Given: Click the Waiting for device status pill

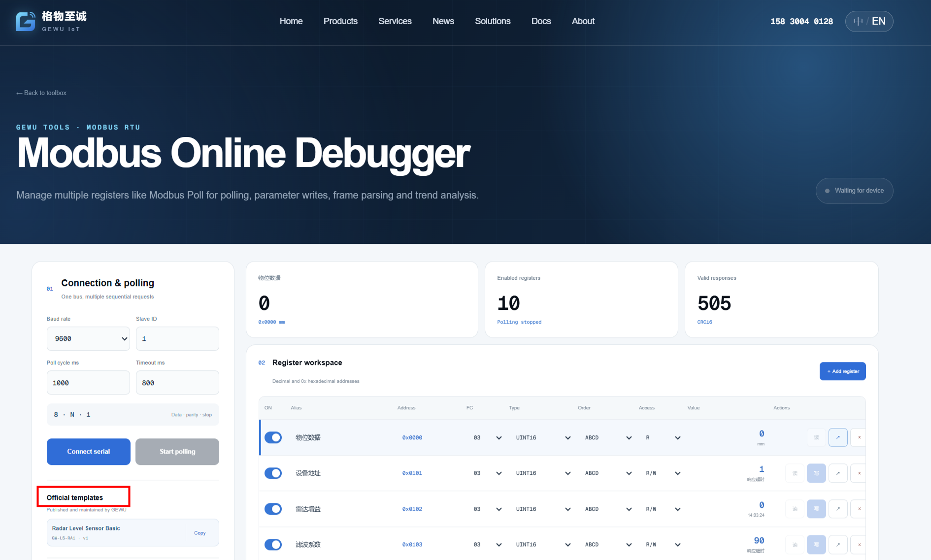Looking at the screenshot, I should click(x=855, y=191).
